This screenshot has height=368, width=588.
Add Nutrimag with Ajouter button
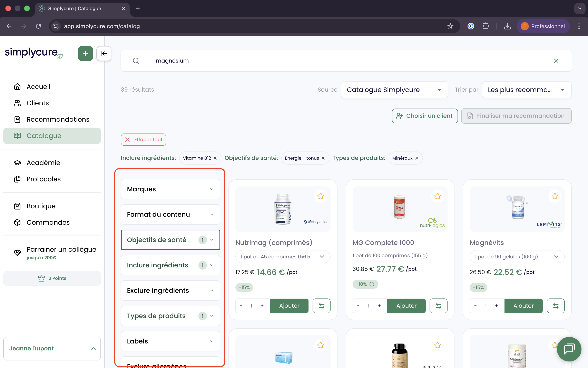click(289, 306)
